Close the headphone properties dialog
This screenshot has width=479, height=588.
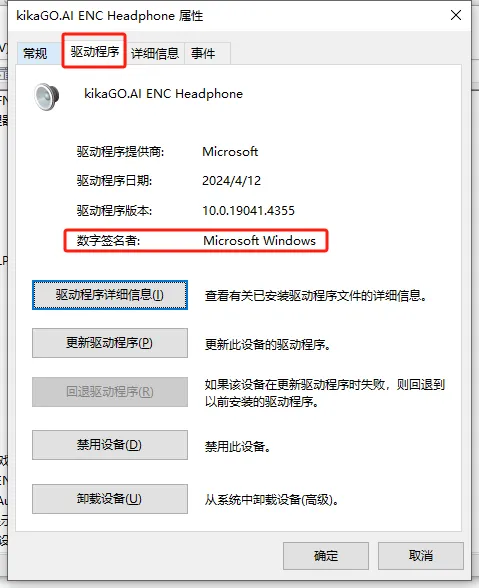456,15
